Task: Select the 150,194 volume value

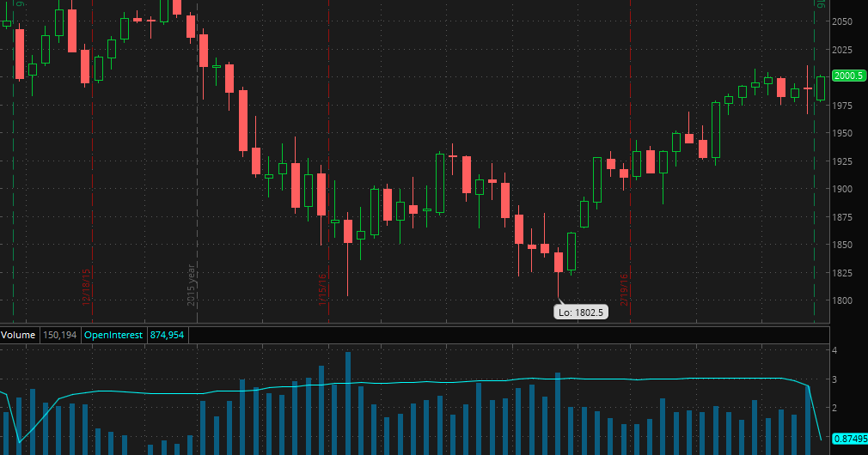Action: 60,335
